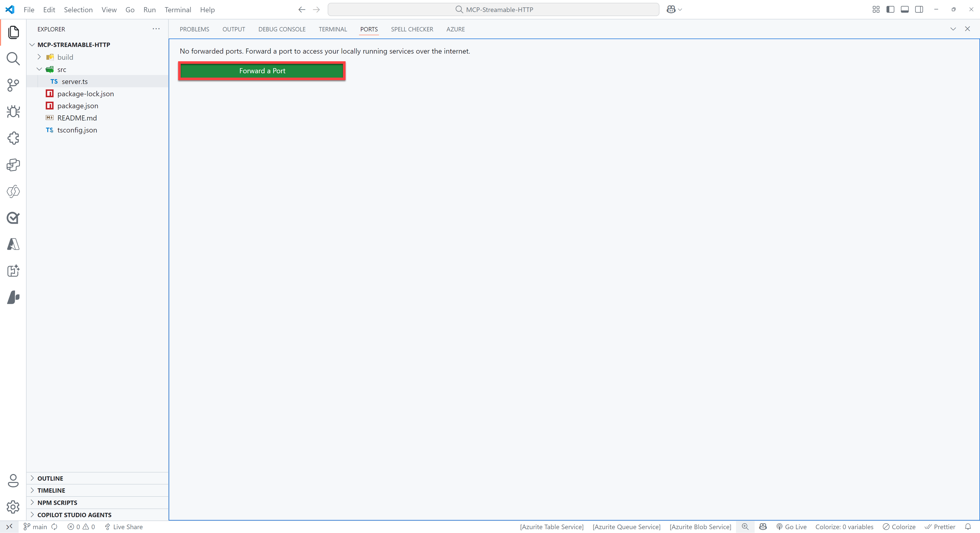This screenshot has width=980, height=533.
Task: Expand the build folder
Action: click(x=39, y=57)
